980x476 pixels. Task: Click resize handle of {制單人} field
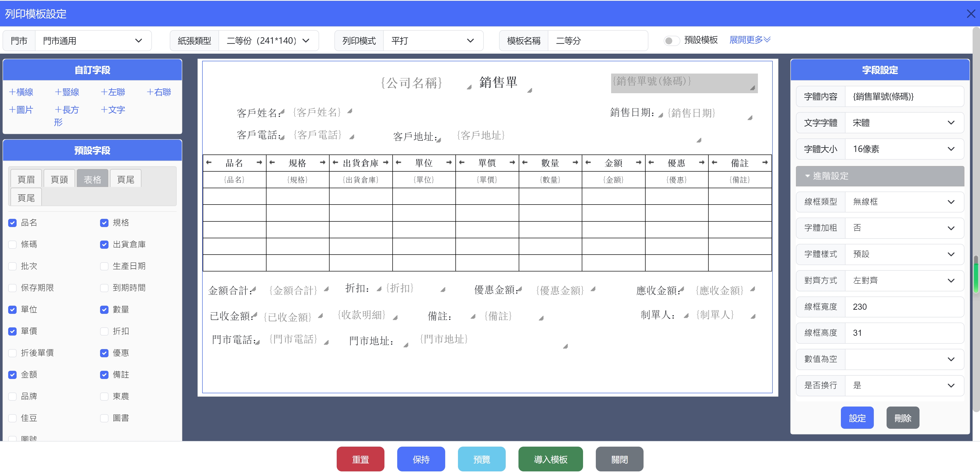pyautogui.click(x=753, y=317)
